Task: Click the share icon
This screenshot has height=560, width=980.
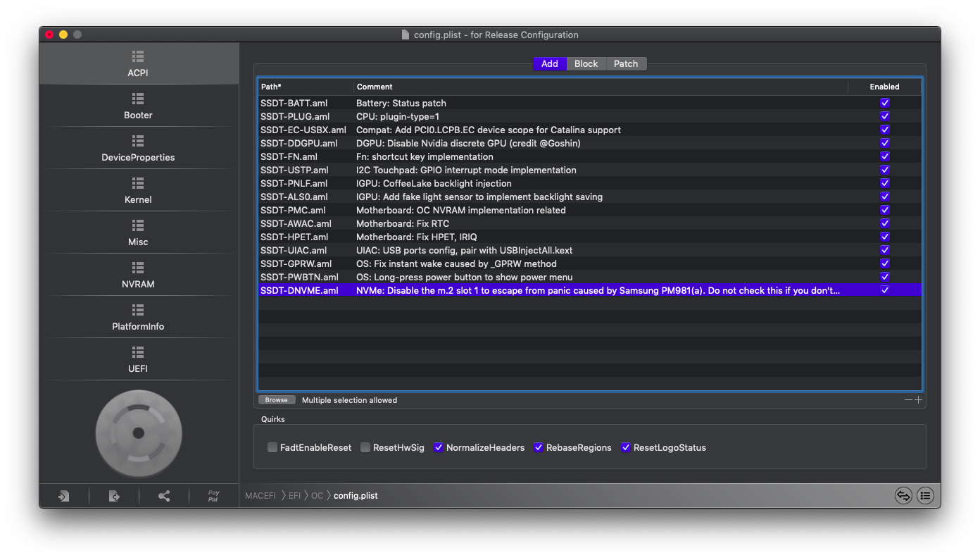Action: click(x=164, y=496)
